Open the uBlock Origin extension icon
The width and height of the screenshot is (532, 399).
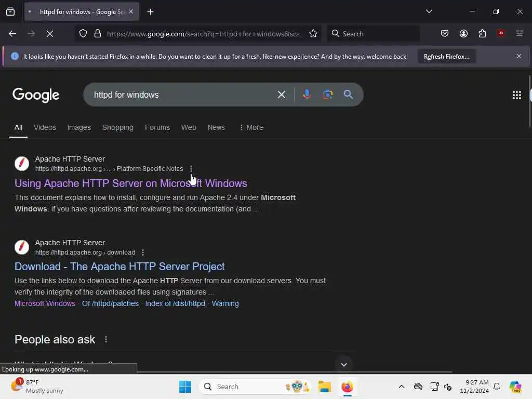(500, 33)
